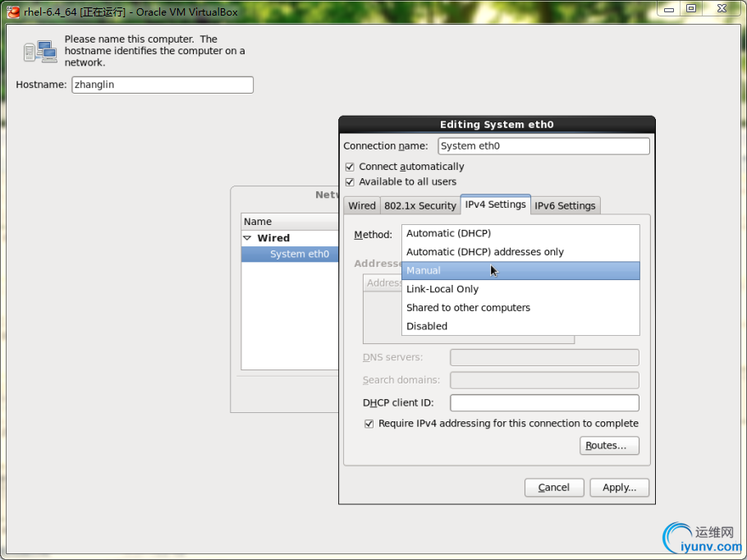Click the network computers icon beside hostname text
Viewport: 747px width, 560px height.
[40, 51]
